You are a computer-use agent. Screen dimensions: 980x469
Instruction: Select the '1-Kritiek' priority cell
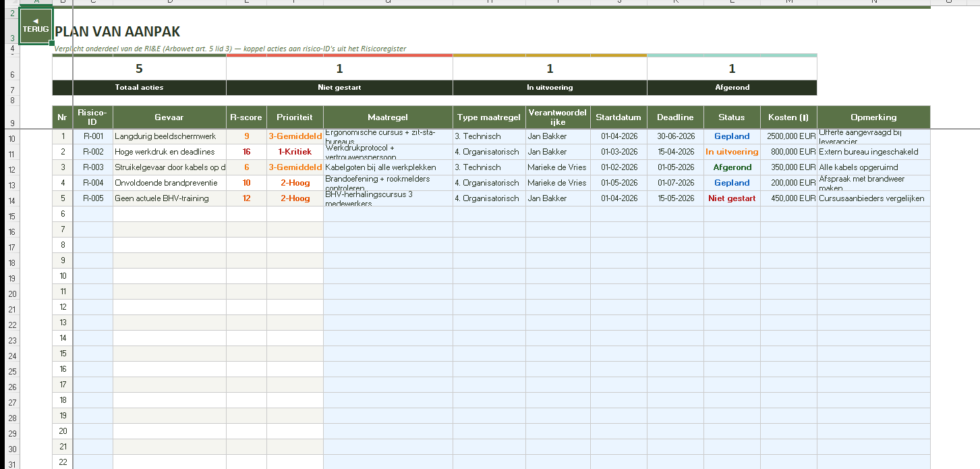295,152
